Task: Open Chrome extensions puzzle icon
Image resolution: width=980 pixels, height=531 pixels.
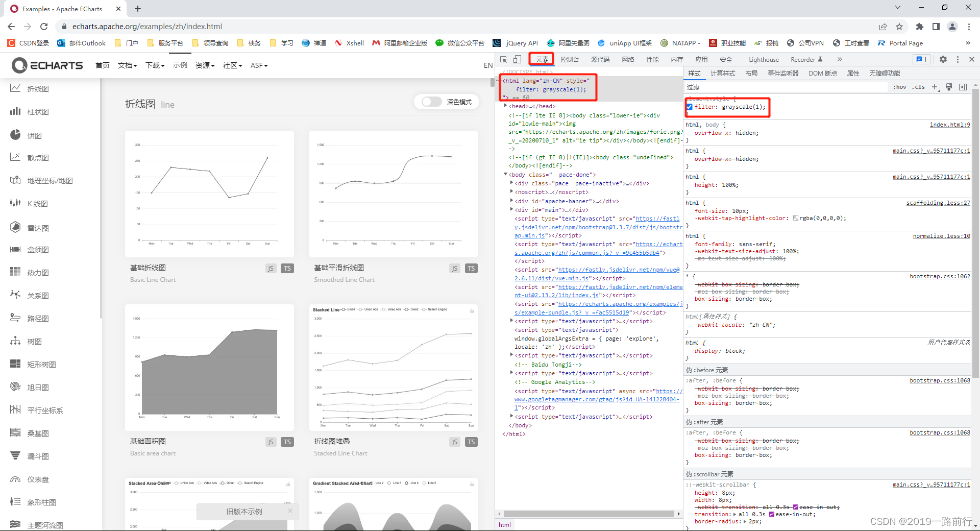Action: 920,27
